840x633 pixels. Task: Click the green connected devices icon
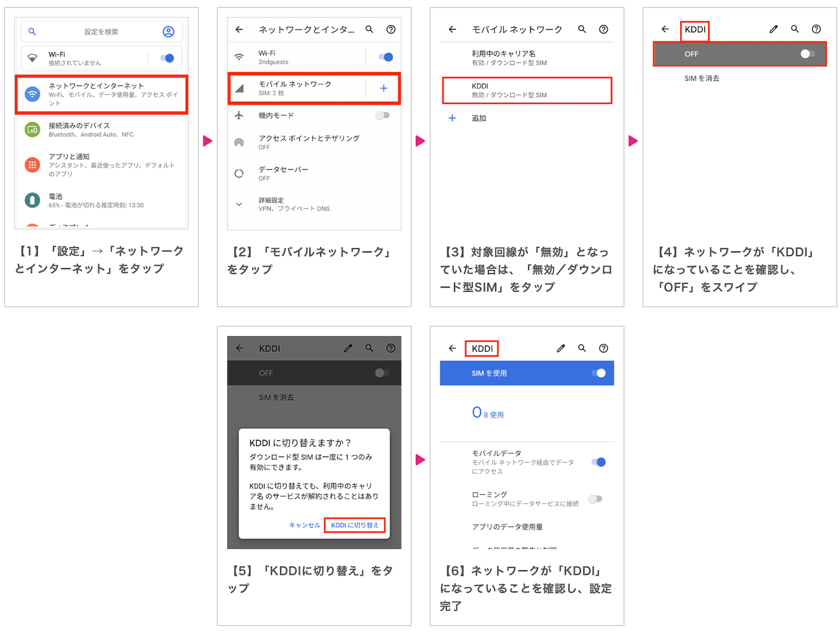coord(32,129)
